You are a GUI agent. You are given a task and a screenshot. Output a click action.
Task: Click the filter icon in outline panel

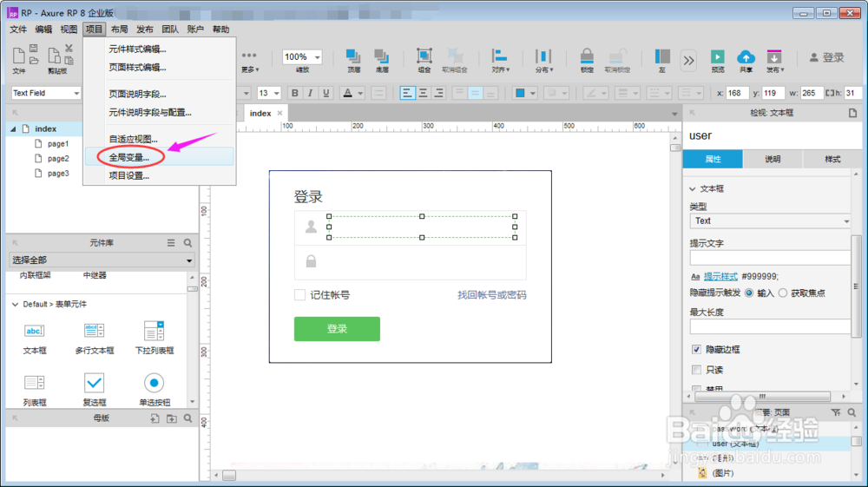point(836,412)
